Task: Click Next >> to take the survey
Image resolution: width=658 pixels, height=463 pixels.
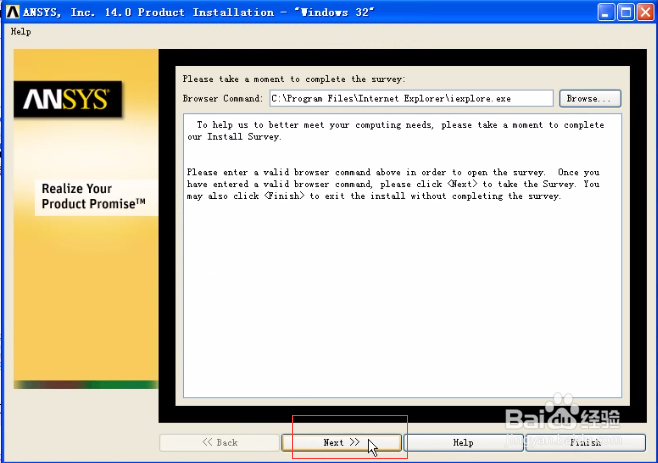Action: (341, 442)
